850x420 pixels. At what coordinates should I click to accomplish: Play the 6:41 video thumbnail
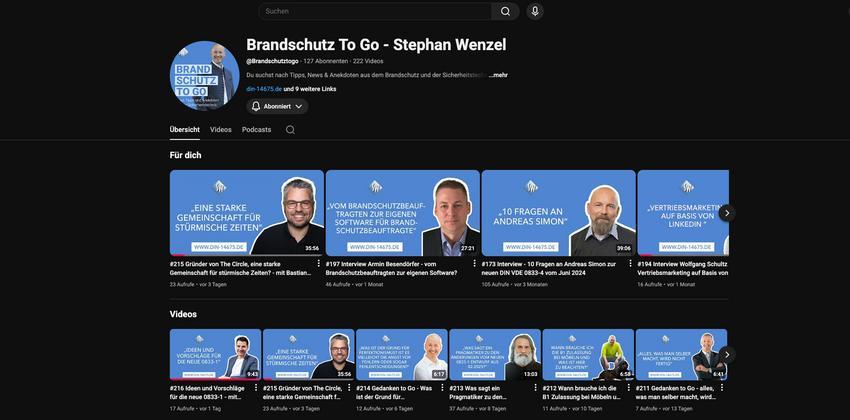(681, 354)
